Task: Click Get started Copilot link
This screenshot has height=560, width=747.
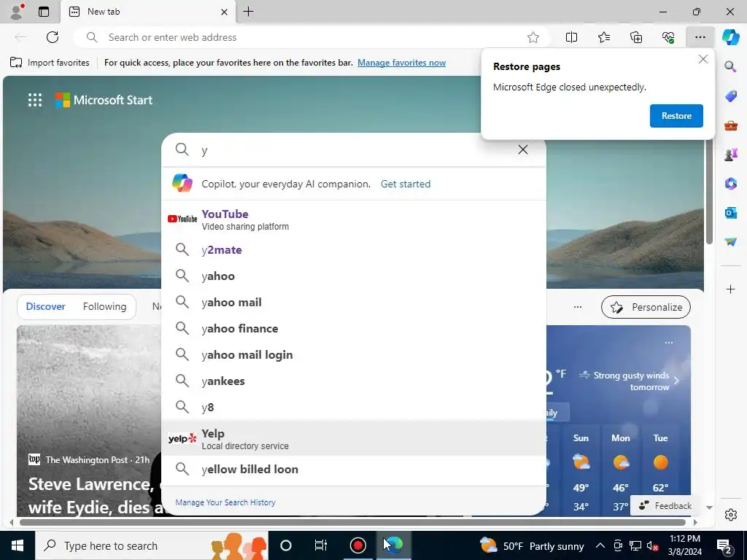Action: [406, 184]
